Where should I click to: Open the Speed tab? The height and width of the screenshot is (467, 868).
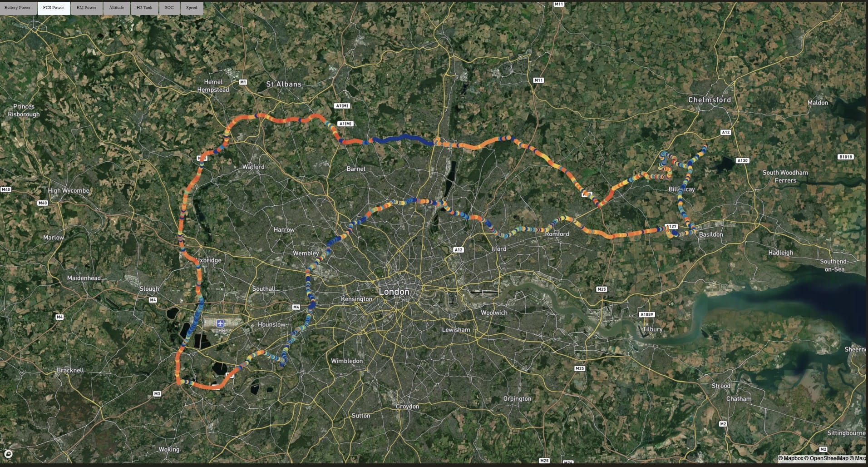tap(192, 8)
